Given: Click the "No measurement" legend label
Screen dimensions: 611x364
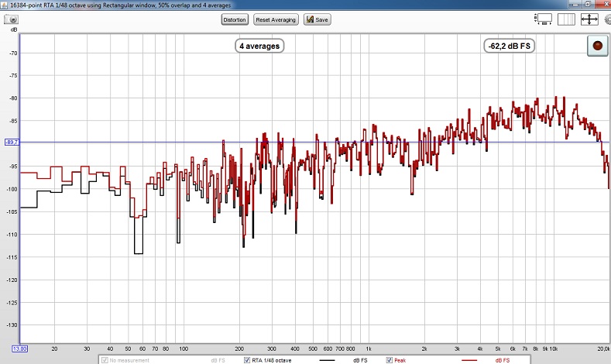Looking at the screenshot, I should pos(129,360).
